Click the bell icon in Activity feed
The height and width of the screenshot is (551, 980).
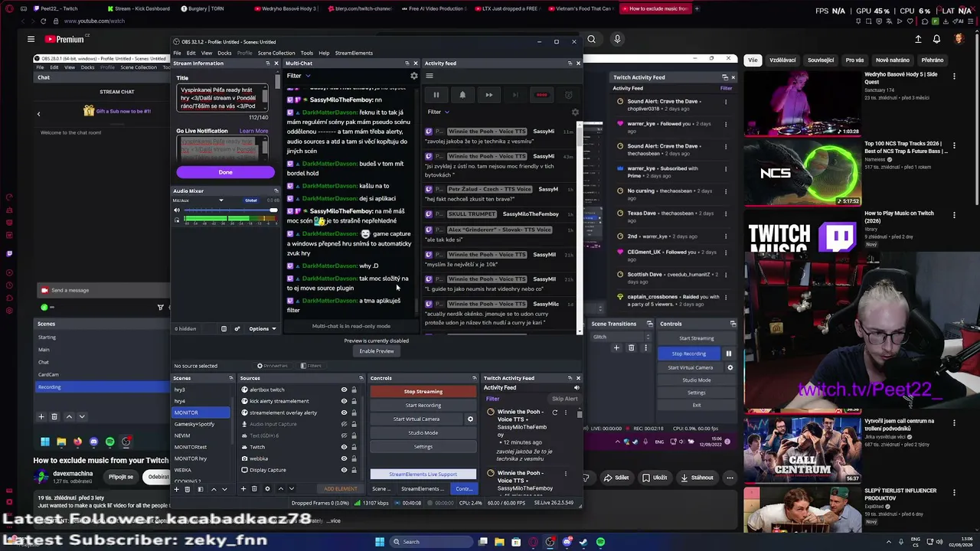tap(462, 95)
